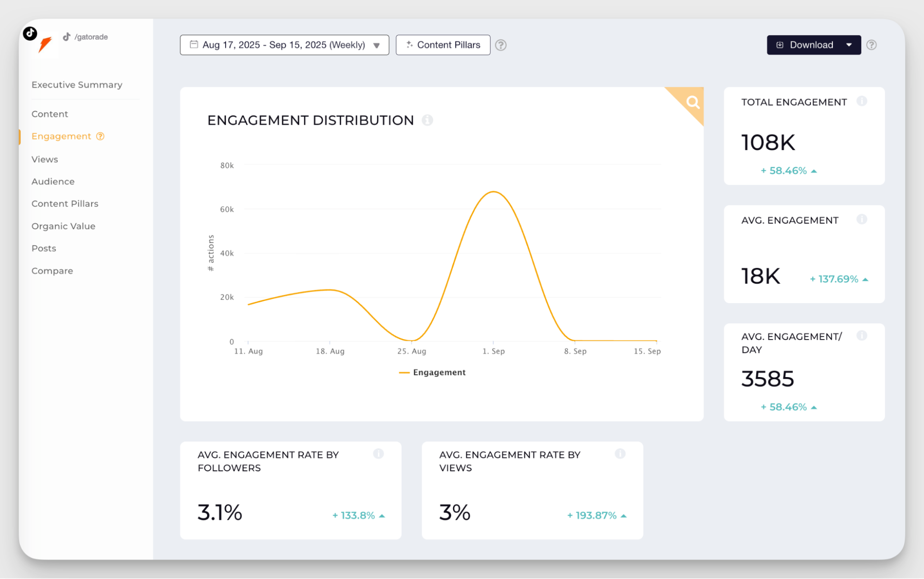The image size is (924, 579).
Task: Select Organic Value in sidebar
Action: click(63, 226)
